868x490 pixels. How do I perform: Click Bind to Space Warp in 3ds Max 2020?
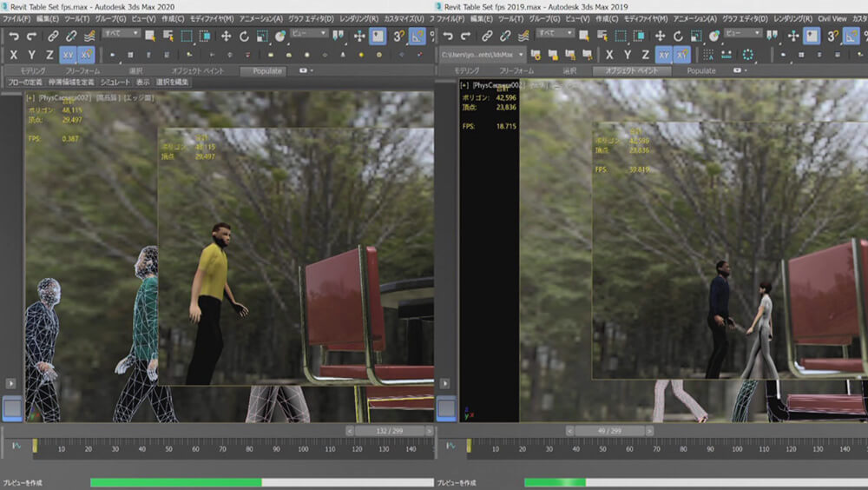click(x=89, y=36)
